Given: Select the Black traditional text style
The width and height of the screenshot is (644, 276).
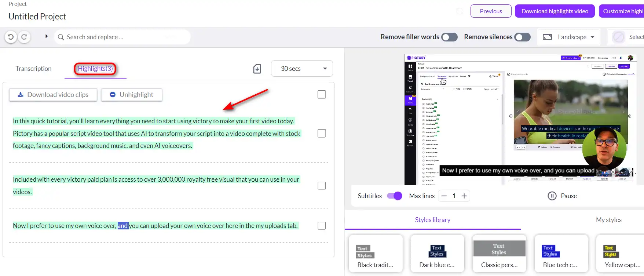Looking at the screenshot, I should click(376, 254).
